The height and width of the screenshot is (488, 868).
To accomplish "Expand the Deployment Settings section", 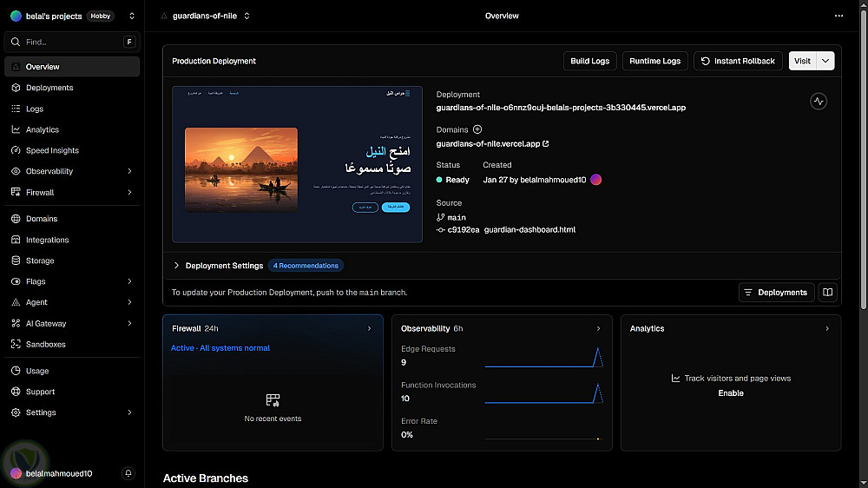I will [218, 266].
